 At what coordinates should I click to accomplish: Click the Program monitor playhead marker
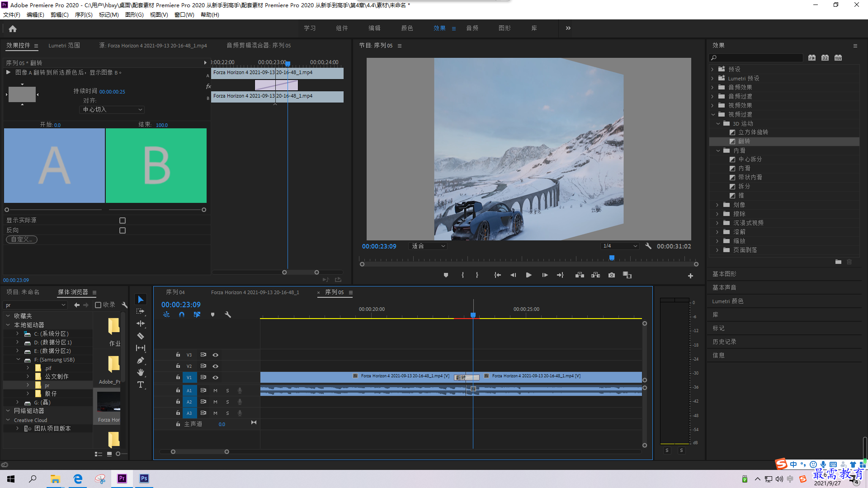pos(612,258)
